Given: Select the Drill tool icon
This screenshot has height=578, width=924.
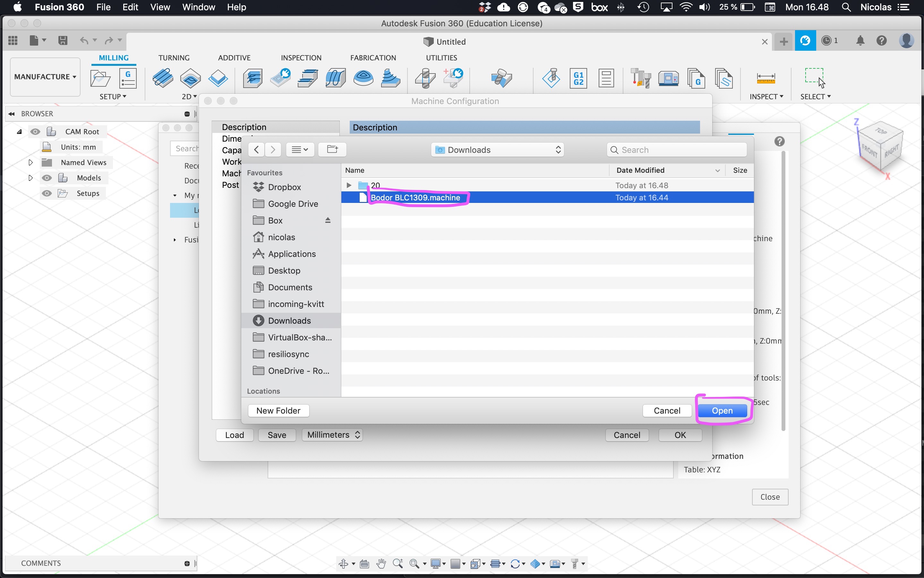Looking at the screenshot, I should point(425,78).
